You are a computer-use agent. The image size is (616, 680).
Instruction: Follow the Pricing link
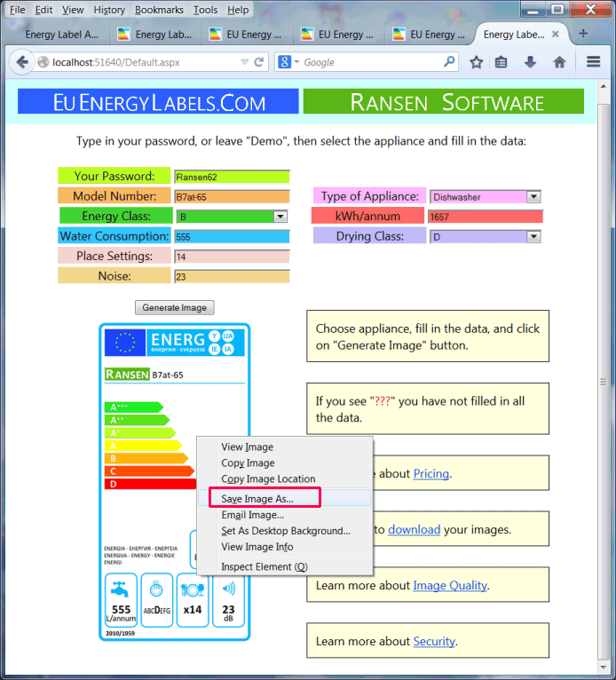pyautogui.click(x=430, y=473)
